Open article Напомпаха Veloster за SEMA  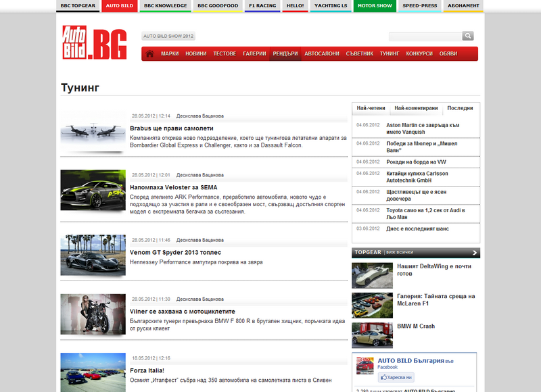[x=174, y=188]
